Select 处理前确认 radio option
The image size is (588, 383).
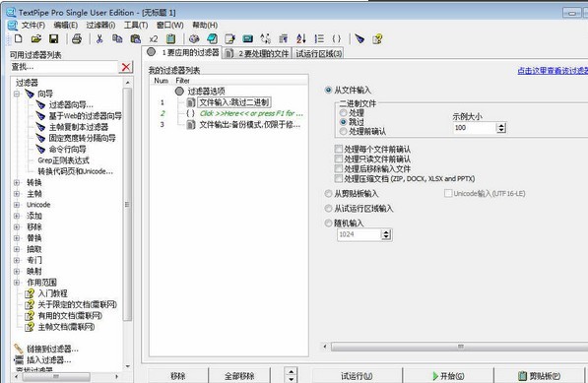343,131
